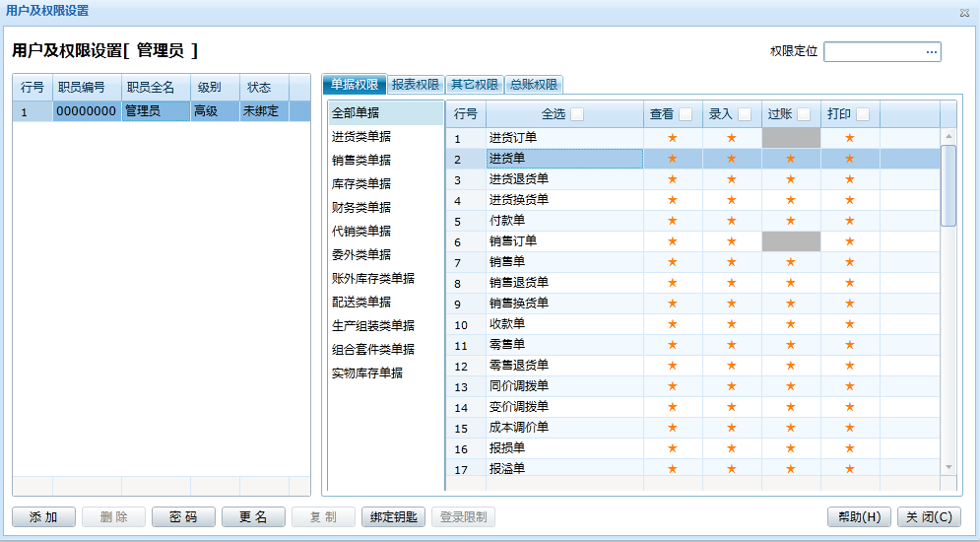The height and width of the screenshot is (542, 980).
Task: Open the 总账权限 tab
Action: [534, 85]
